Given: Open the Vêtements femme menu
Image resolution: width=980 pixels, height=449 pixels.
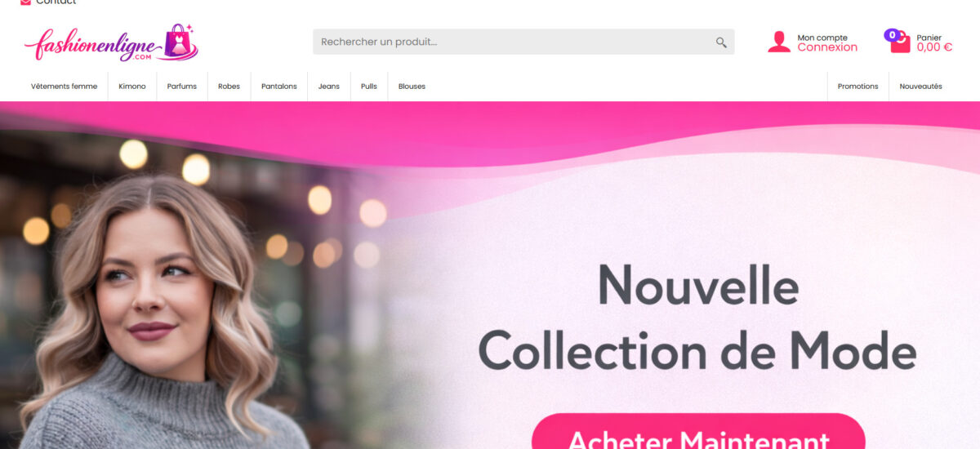Looking at the screenshot, I should pos(64,87).
